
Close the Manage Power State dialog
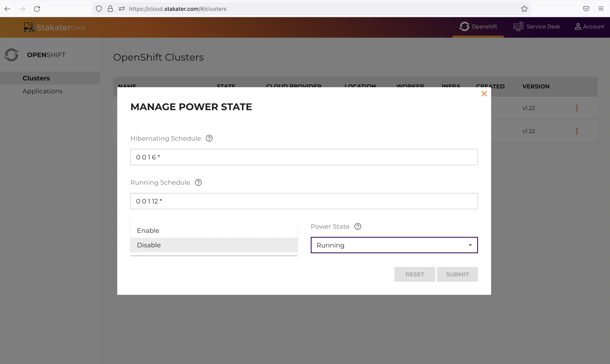484,94
